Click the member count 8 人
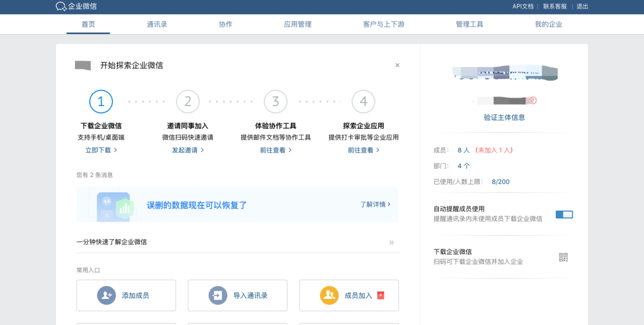This screenshot has height=325, width=644. pos(464,150)
